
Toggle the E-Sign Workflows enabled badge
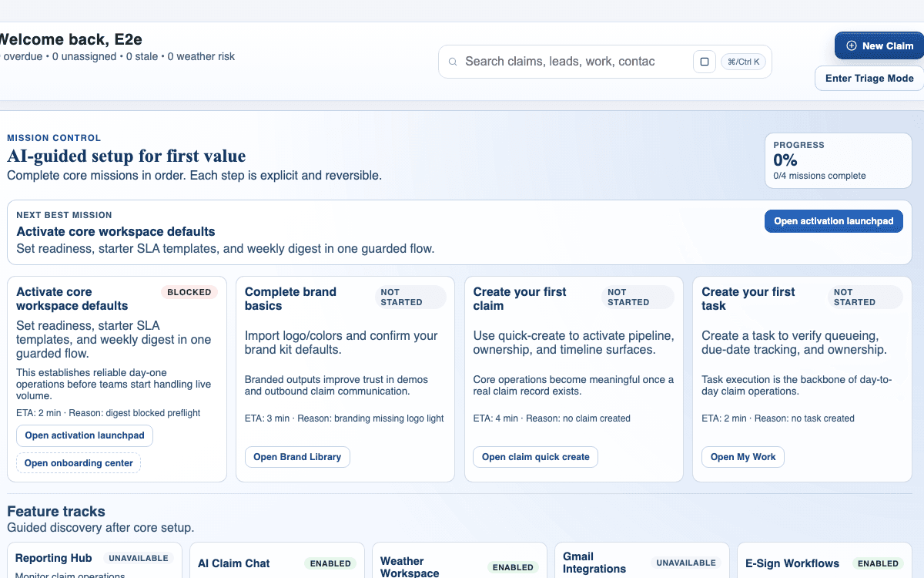(x=879, y=563)
